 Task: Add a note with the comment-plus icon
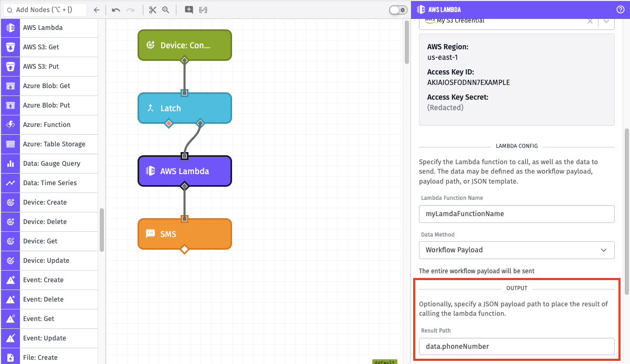tap(189, 9)
